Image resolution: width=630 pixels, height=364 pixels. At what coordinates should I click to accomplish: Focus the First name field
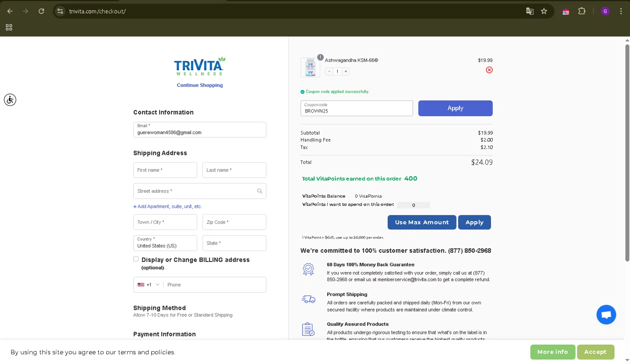[x=165, y=170]
